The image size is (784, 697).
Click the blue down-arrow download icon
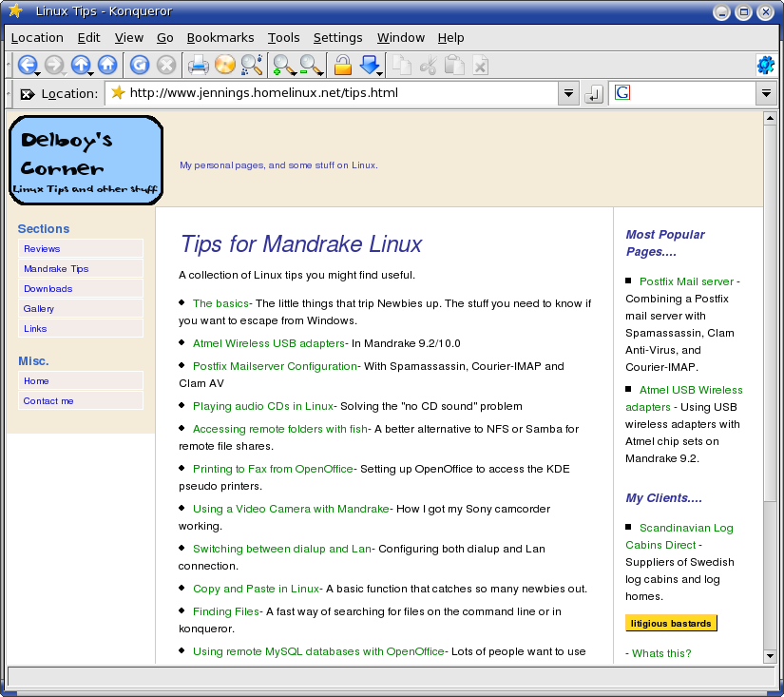[370, 65]
